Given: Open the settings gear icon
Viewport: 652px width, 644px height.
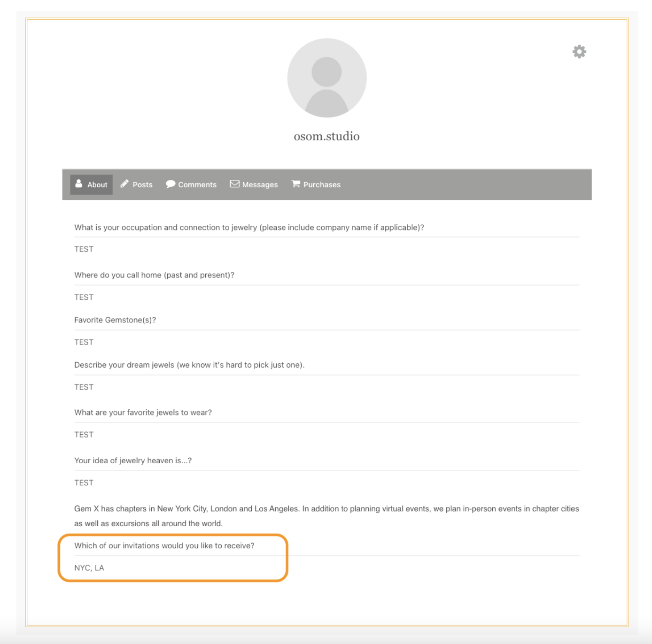Looking at the screenshot, I should click(579, 52).
